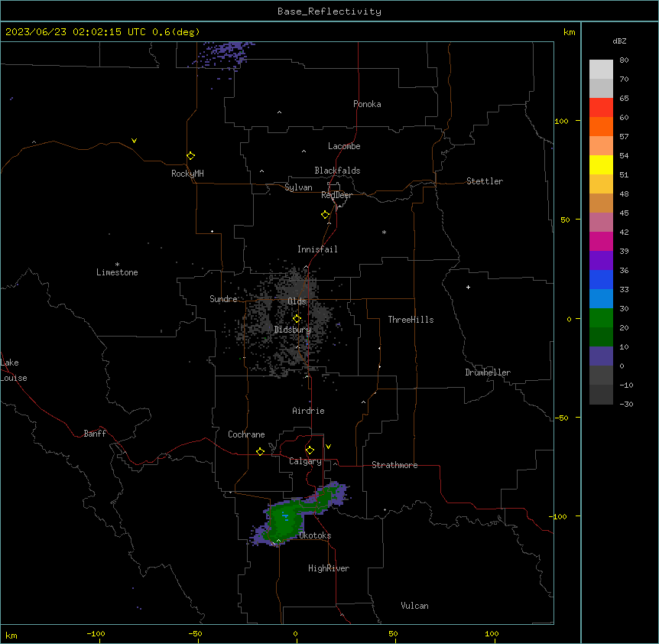Click the Lacombe city label
The height and width of the screenshot is (644, 659).
click(x=344, y=146)
